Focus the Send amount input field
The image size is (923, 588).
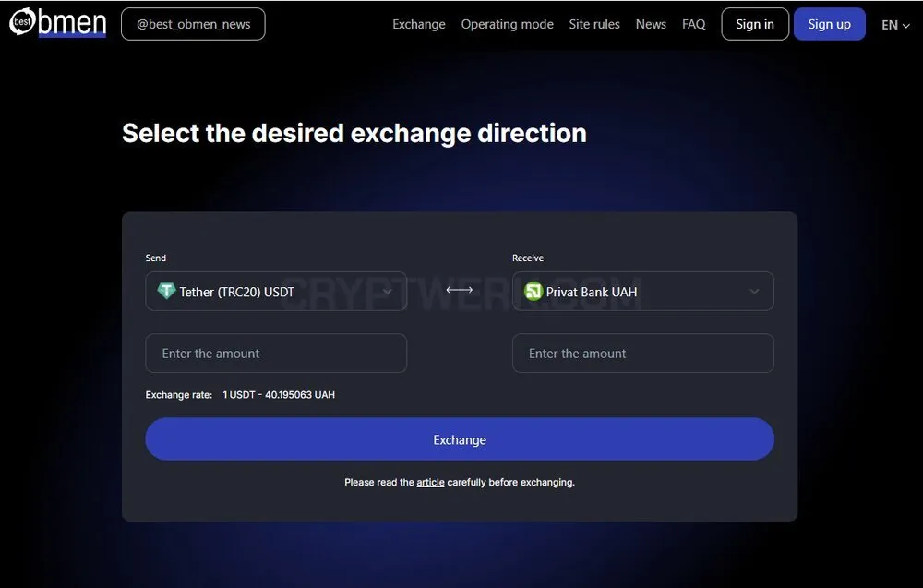(276, 354)
